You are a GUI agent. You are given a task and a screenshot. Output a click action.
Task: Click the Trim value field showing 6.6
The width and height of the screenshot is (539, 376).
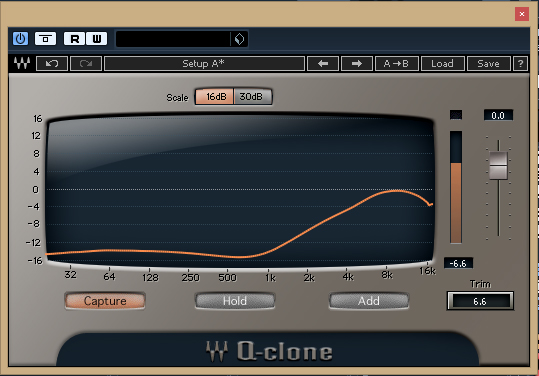(x=480, y=301)
